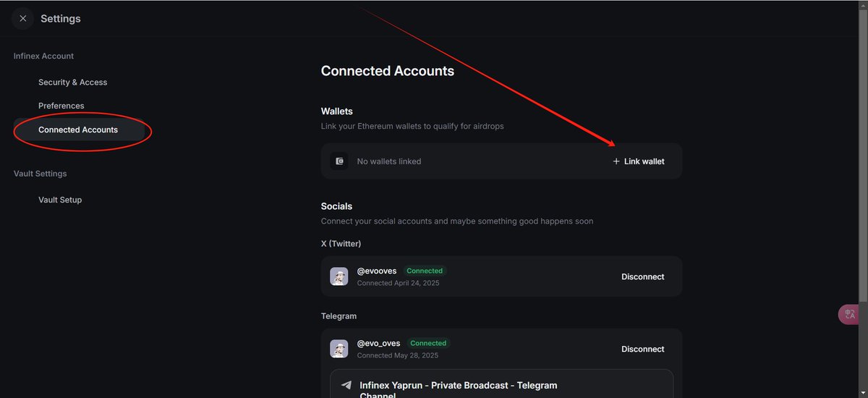Disconnect the @evo_oves Telegram account
Image resolution: width=868 pixels, height=398 pixels.
coord(642,349)
